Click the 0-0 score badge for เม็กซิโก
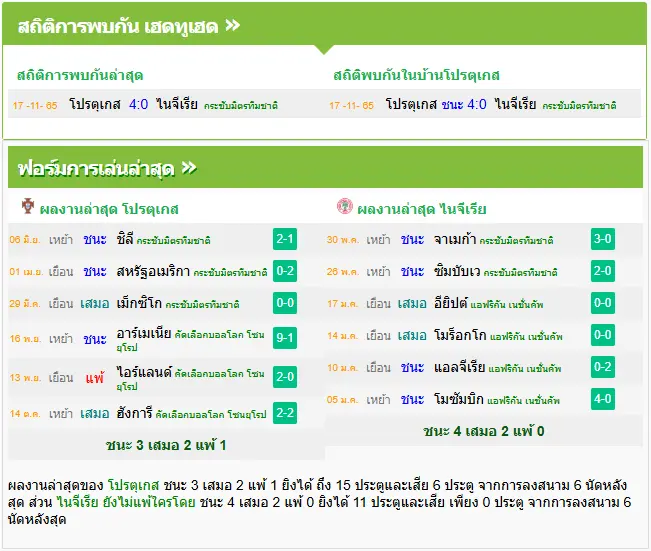This screenshot has height=551, width=651. click(285, 303)
